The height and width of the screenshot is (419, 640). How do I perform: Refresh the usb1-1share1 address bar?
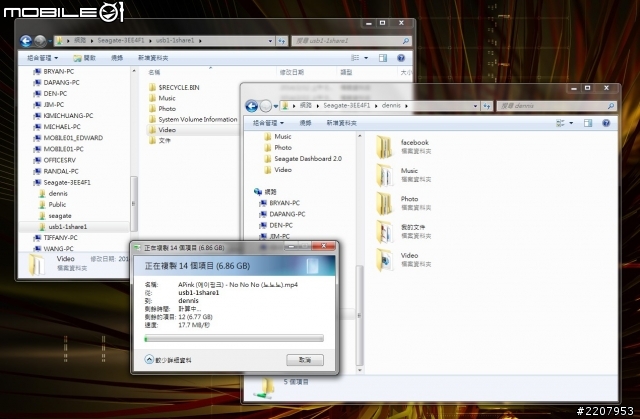(x=282, y=41)
